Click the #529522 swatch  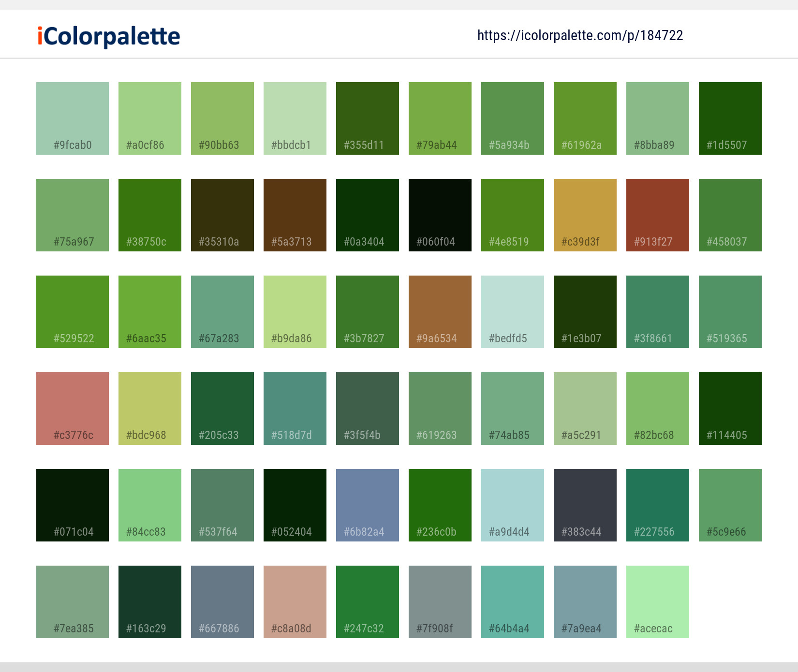73,312
